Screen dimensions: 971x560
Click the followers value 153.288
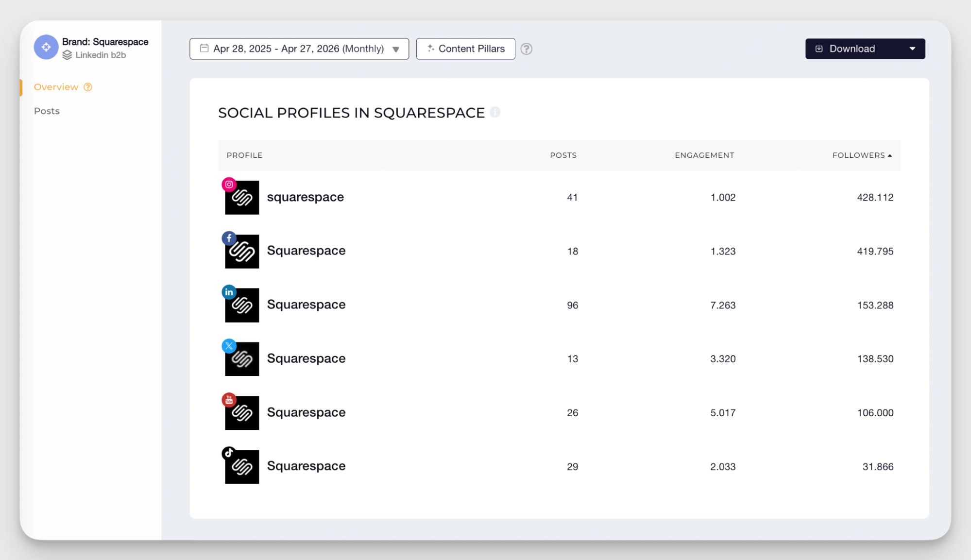click(x=875, y=305)
